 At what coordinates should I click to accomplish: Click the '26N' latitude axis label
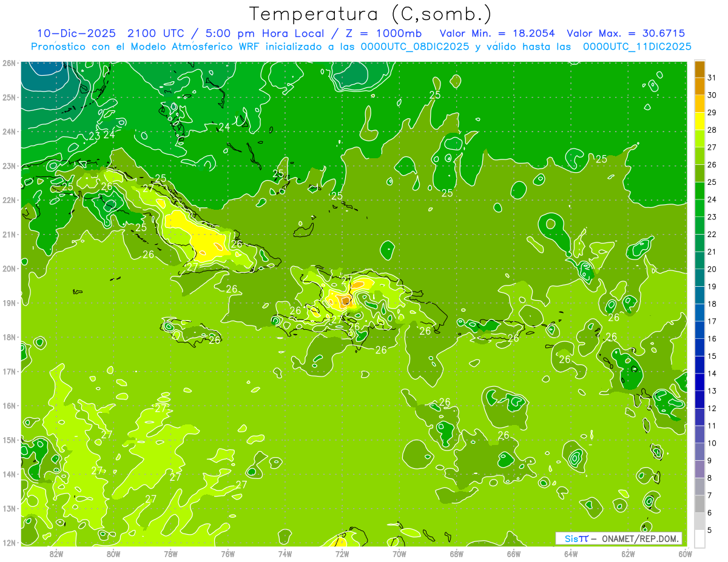[x=8, y=63]
